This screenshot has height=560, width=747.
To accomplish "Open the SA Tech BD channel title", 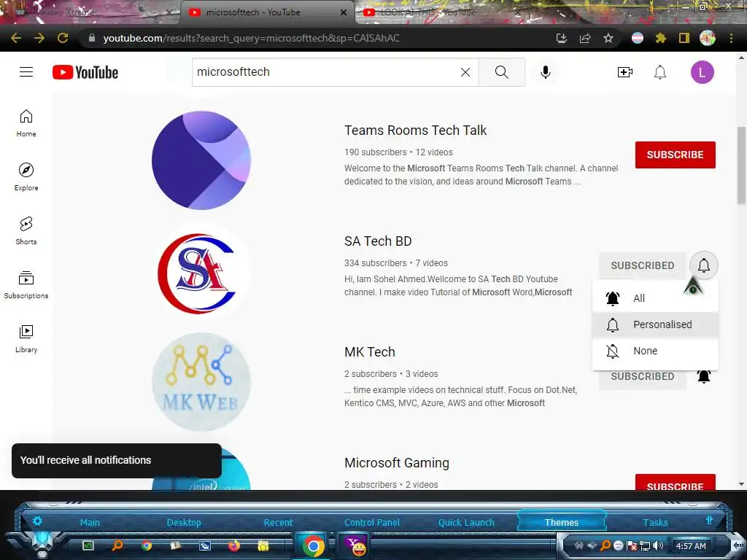I will pyautogui.click(x=378, y=241).
